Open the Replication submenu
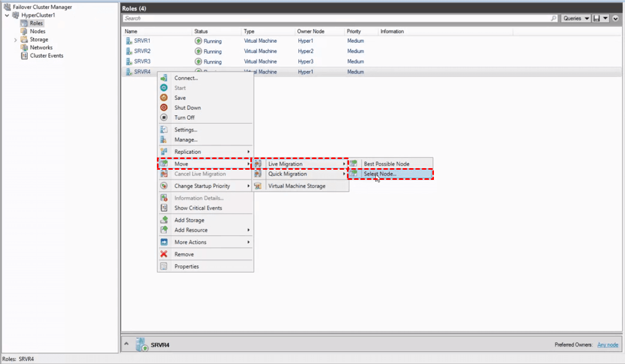Image resolution: width=625 pixels, height=364 pixels. pyautogui.click(x=205, y=152)
